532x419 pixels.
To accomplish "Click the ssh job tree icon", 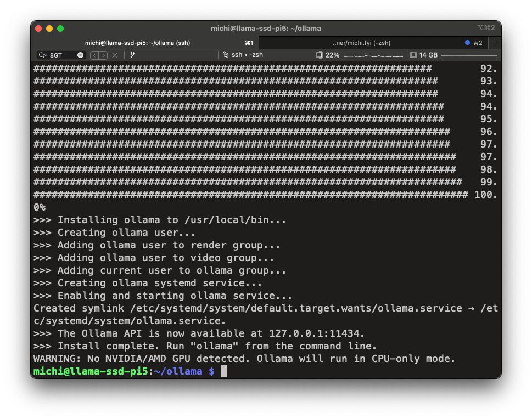I will 226,55.
